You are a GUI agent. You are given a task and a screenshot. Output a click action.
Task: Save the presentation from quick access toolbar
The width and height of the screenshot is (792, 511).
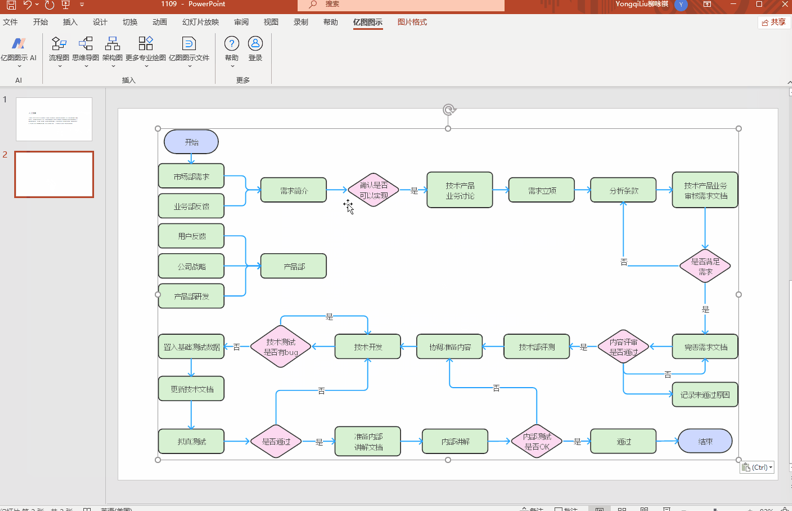[x=11, y=5]
